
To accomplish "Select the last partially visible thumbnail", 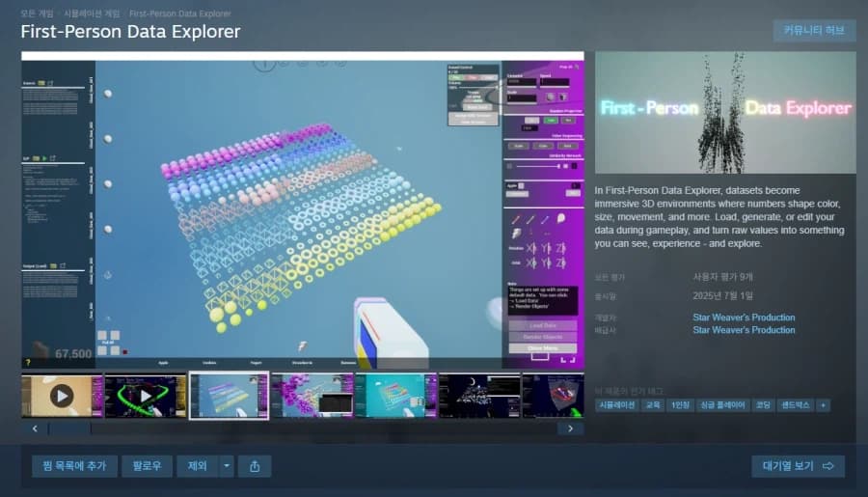I will [553, 396].
